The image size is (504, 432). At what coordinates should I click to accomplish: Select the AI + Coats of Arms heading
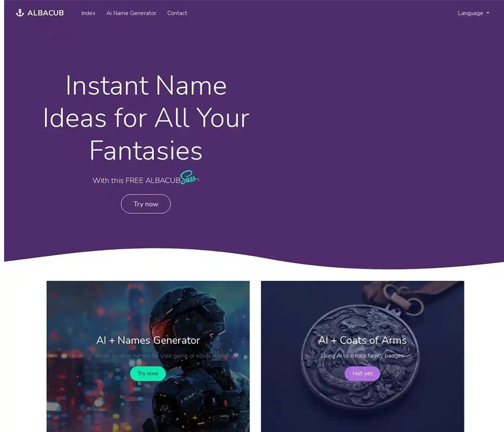point(362,340)
